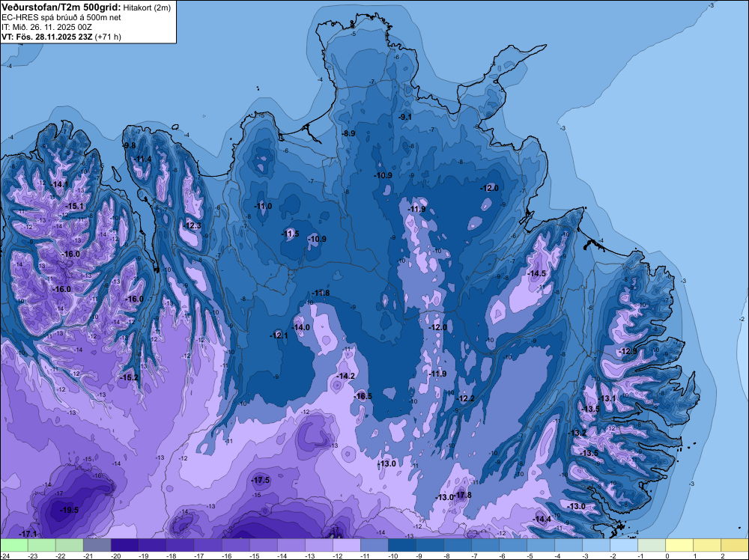The image size is (749, 560).
Task: Pick the -14 lavender legend swatch
Action: (291, 545)
